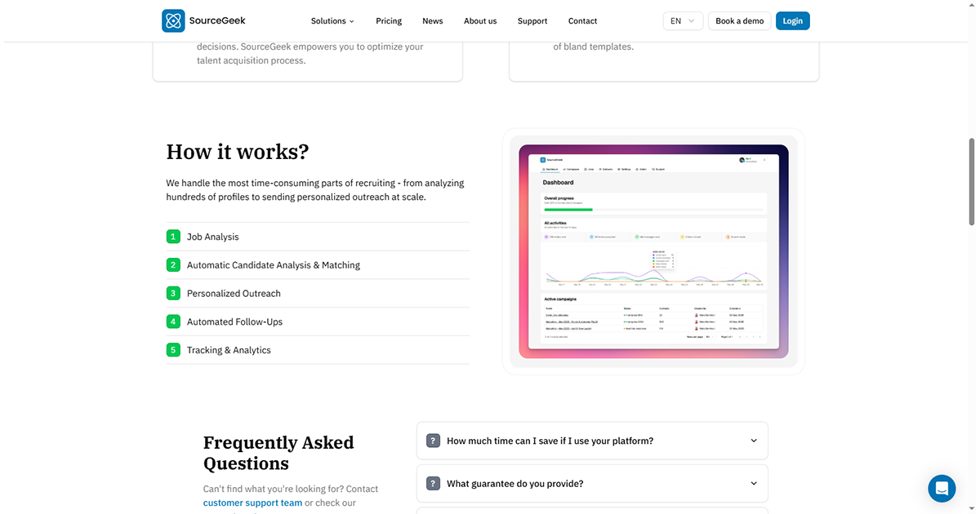Click the green number 5 badge
The height and width of the screenshot is (514, 980).
(173, 350)
